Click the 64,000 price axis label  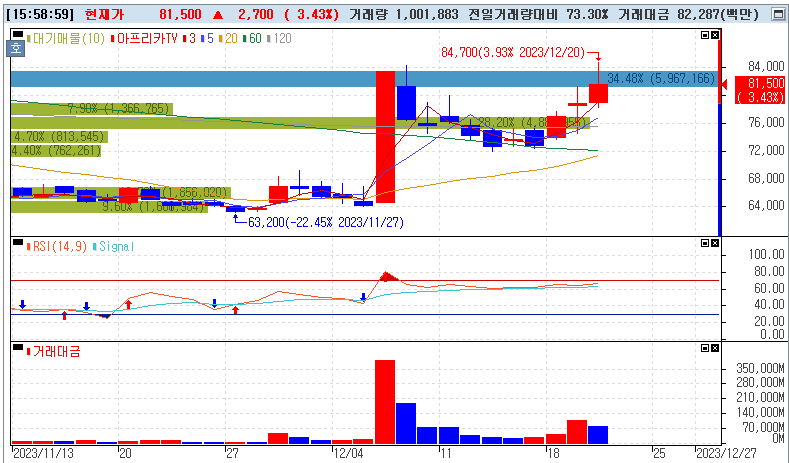[x=766, y=205]
